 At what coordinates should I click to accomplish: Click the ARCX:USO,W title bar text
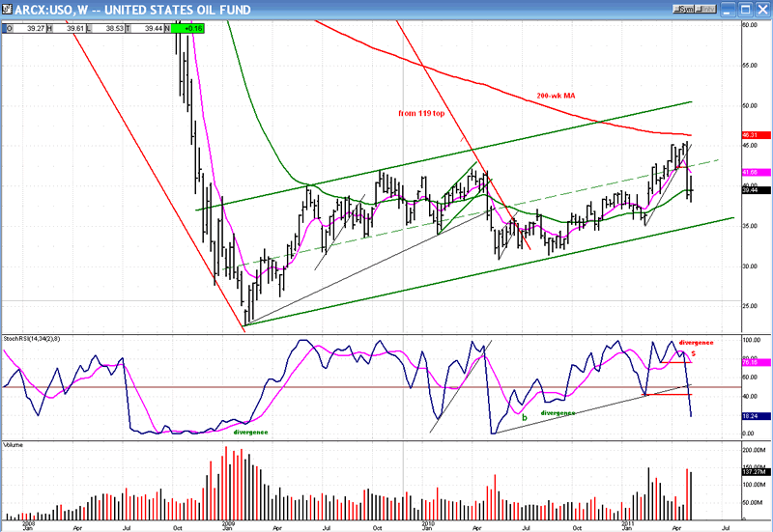click(x=132, y=10)
